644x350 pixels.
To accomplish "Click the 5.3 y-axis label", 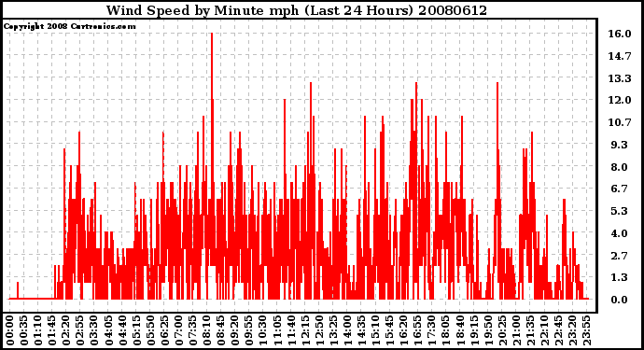I will 620,211.
